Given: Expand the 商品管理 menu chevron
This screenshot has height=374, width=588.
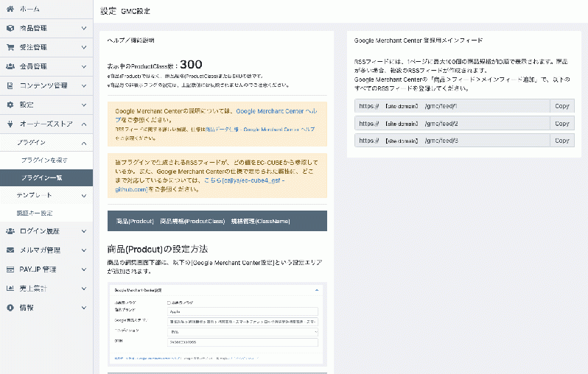Looking at the screenshot, I should [x=84, y=28].
